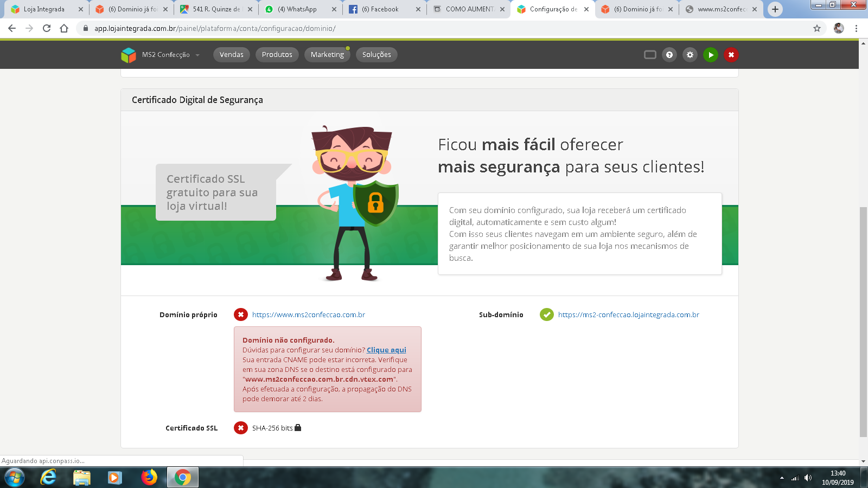The height and width of the screenshot is (488, 868).
Task: Click the red X icon in header
Action: 731,55
